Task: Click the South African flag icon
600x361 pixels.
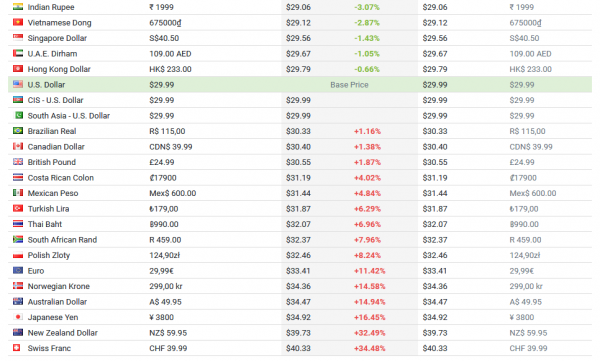Action: 18,239
